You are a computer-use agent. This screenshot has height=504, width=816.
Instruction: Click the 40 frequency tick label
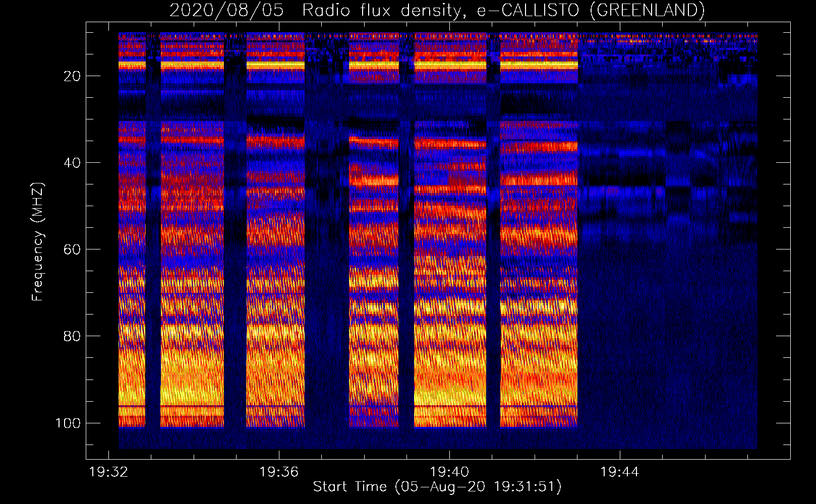tap(72, 163)
